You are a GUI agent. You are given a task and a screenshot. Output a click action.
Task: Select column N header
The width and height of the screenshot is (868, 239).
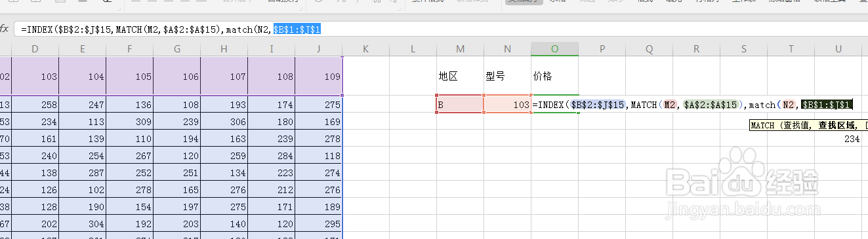coord(507,49)
